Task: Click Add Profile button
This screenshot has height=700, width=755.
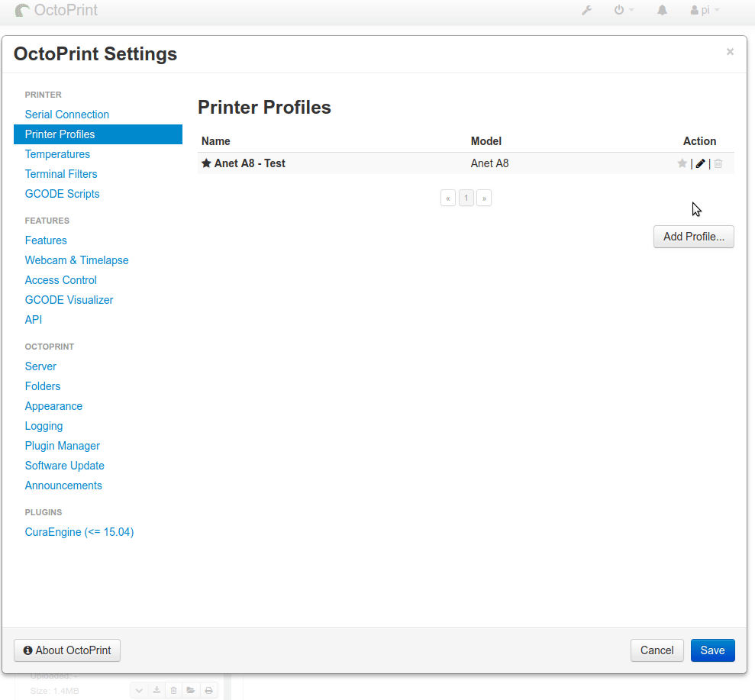Action: point(693,237)
